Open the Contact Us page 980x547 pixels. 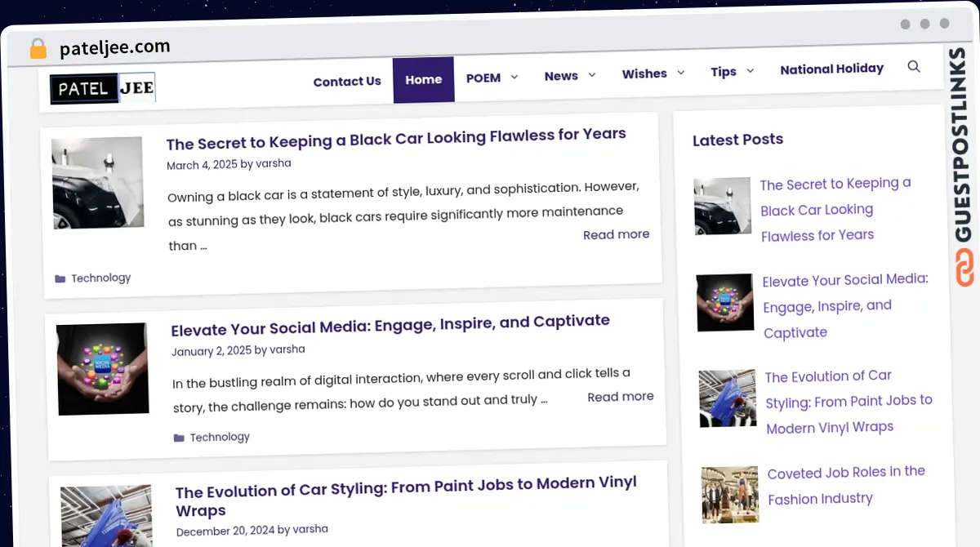point(347,81)
